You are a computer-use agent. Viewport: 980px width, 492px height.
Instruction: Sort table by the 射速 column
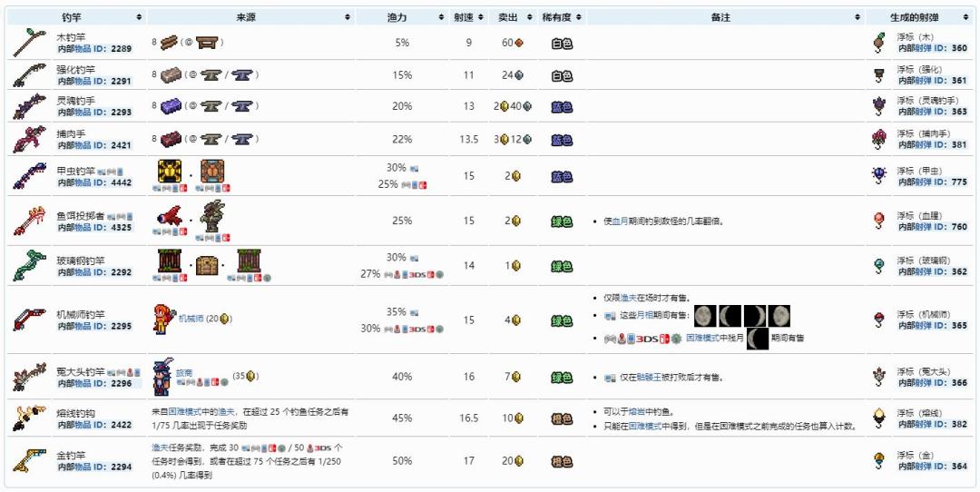tap(480, 17)
